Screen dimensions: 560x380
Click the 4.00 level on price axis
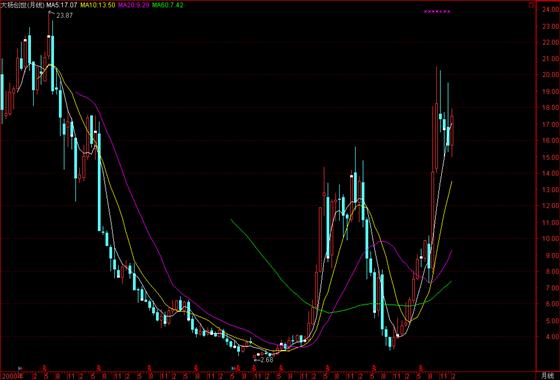click(x=550, y=336)
